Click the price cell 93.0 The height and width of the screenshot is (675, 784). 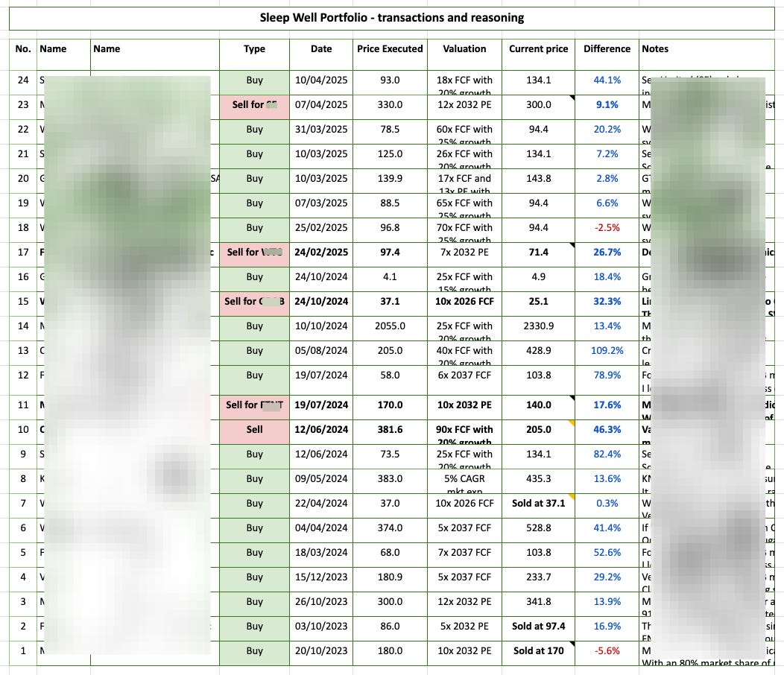point(390,83)
